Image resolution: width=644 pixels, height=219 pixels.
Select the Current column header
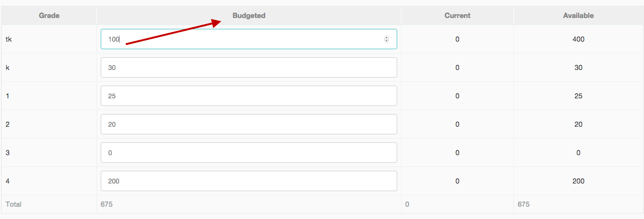coord(457,16)
